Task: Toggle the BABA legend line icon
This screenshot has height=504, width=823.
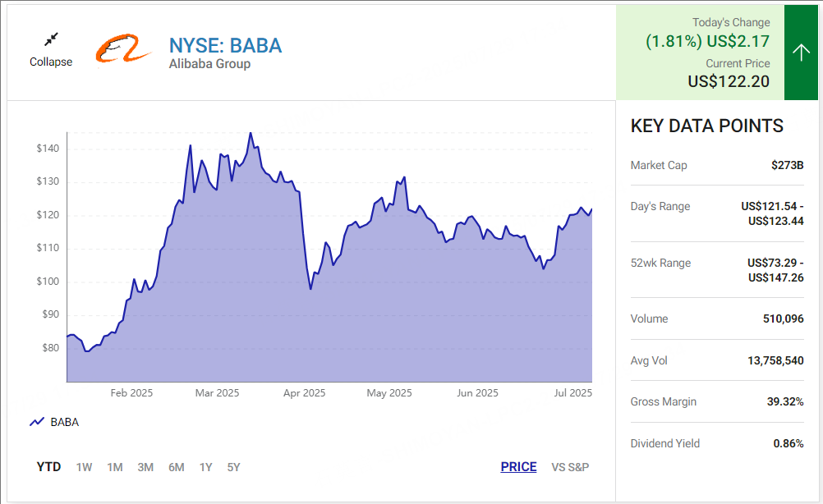Action: point(37,422)
